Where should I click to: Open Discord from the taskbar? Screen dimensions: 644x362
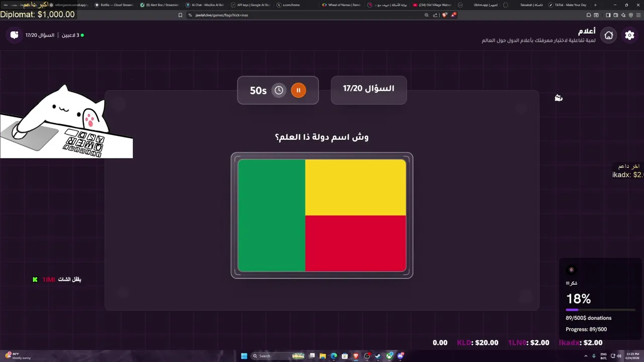tap(400, 356)
